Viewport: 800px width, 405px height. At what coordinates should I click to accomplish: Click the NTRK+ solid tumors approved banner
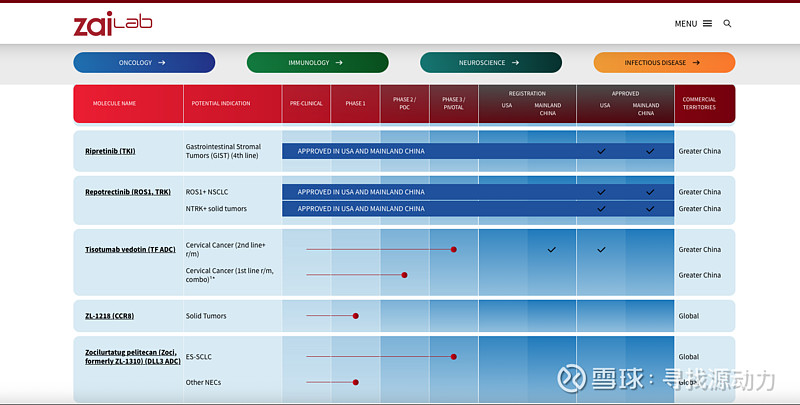point(478,209)
